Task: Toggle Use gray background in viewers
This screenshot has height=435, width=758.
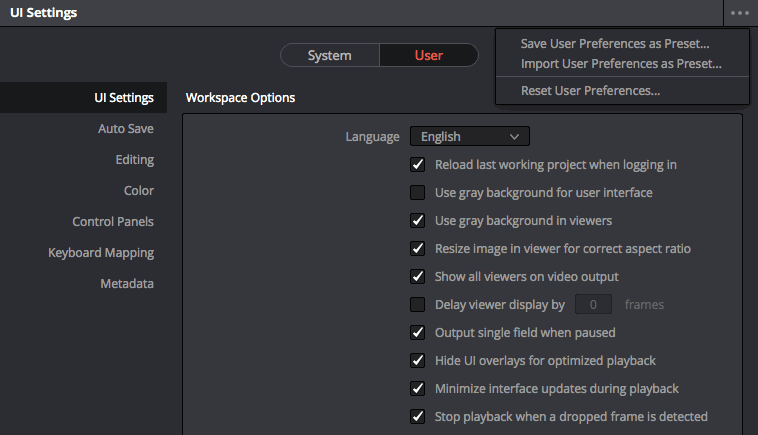Action: point(418,221)
